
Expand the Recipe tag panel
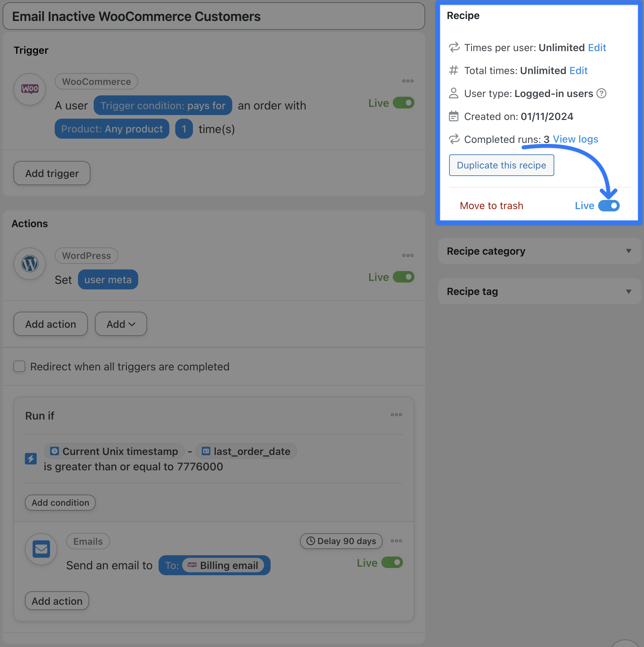point(628,292)
